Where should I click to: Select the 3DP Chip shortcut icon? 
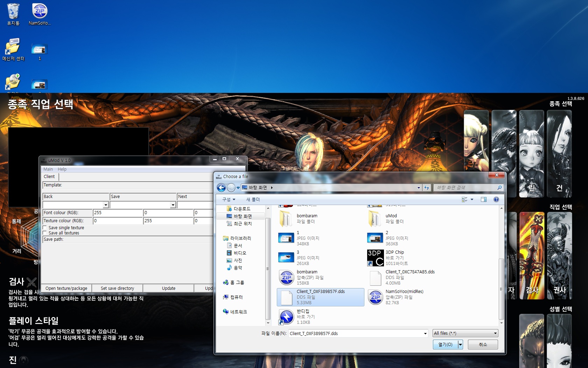pyautogui.click(x=375, y=258)
